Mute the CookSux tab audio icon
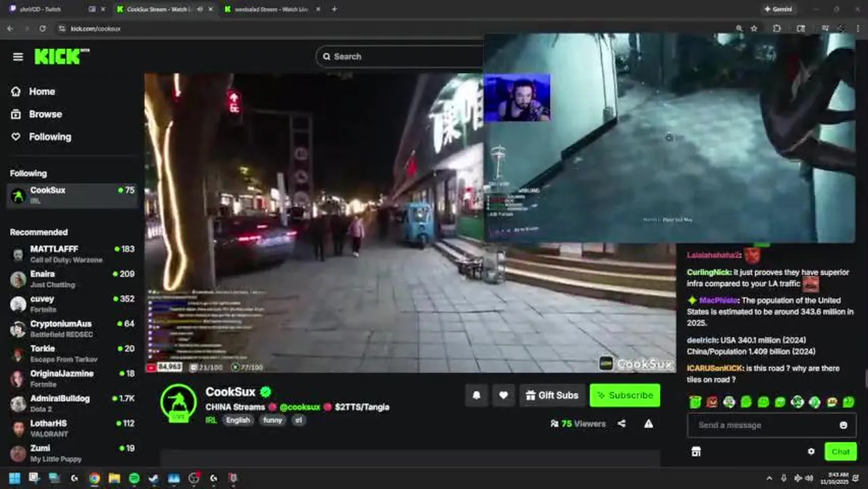This screenshot has height=489, width=868. pyautogui.click(x=199, y=10)
